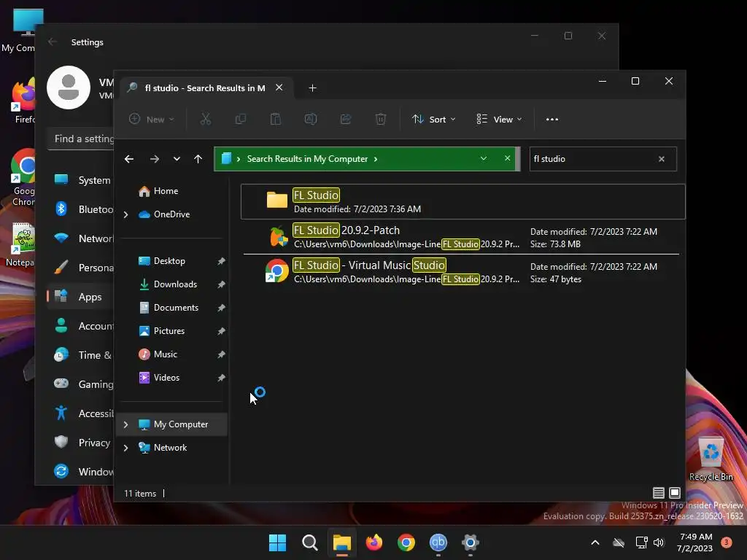Launch Firefox from the taskbar

point(374,542)
